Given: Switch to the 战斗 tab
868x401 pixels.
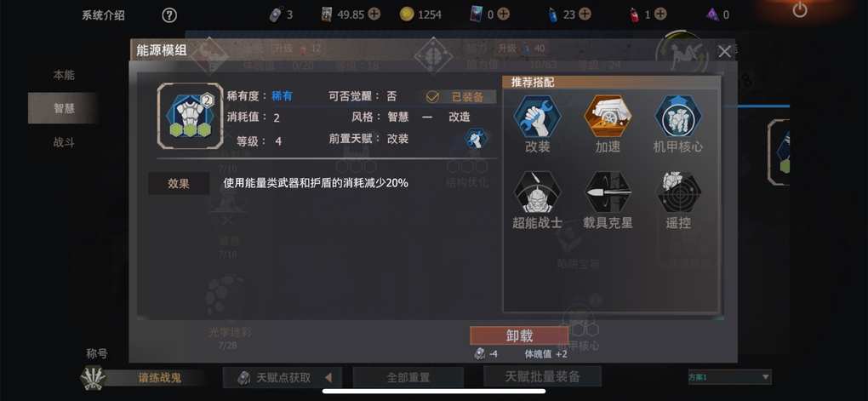Looking at the screenshot, I should point(64,142).
